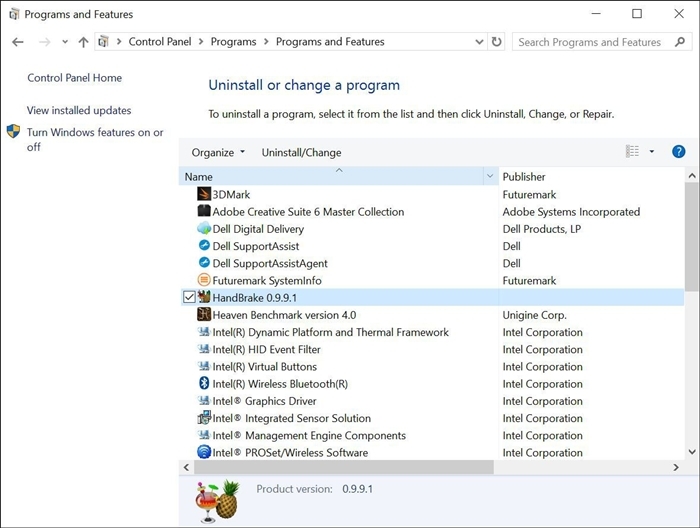Open View installed updates link

tap(79, 110)
